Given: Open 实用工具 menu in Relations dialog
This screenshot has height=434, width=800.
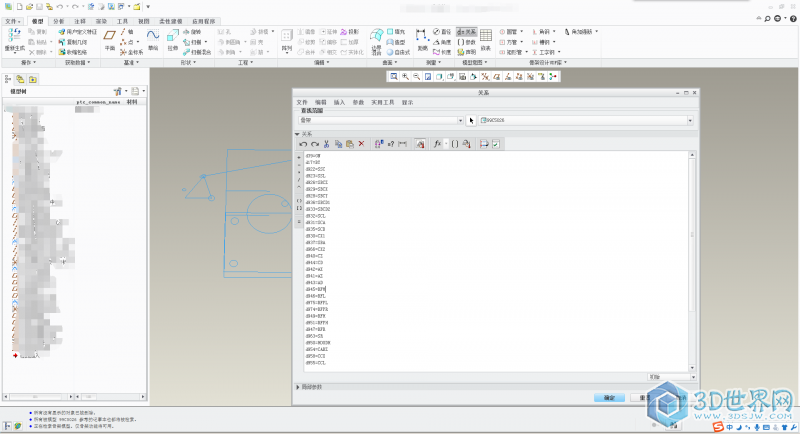Looking at the screenshot, I should tap(382, 103).
